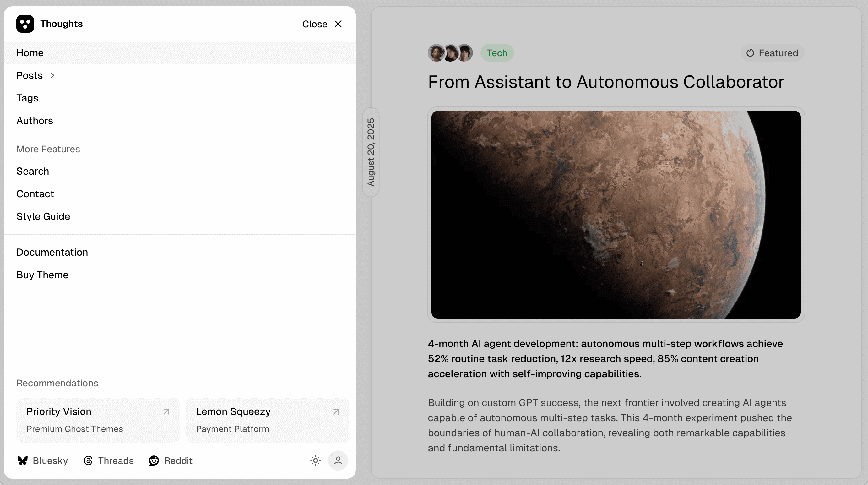The width and height of the screenshot is (868, 485).
Task: Expand the Posts submenu chevron
Action: click(x=52, y=75)
